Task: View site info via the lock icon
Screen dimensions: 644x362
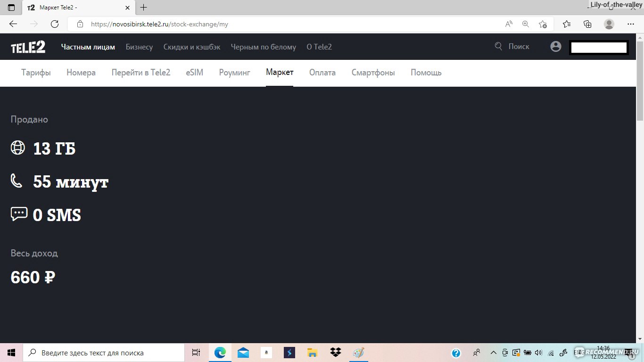Action: pos(80,24)
